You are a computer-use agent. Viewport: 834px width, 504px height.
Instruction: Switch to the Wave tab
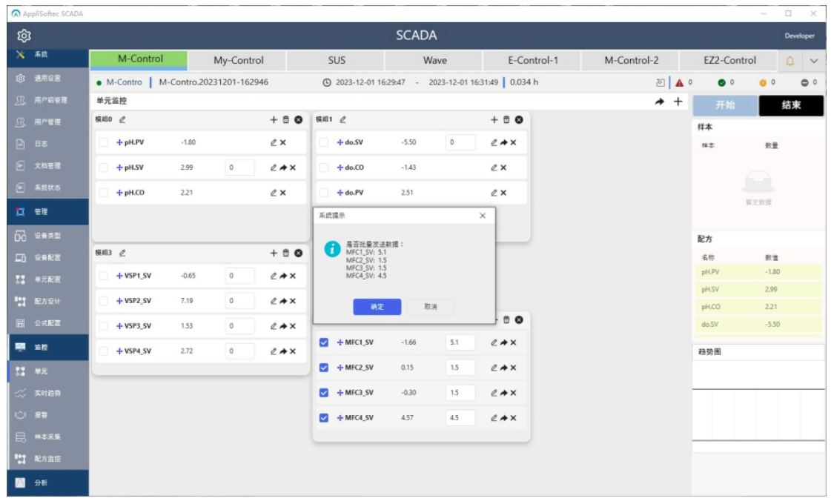pos(434,61)
